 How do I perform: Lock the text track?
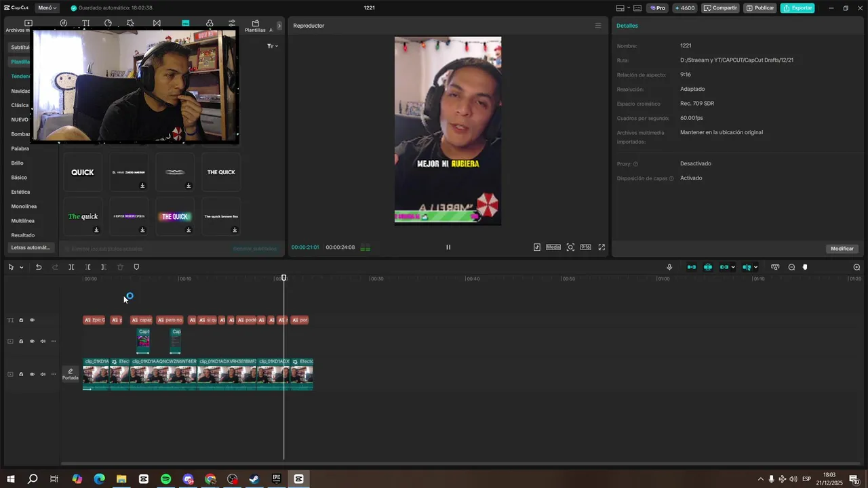click(21, 320)
